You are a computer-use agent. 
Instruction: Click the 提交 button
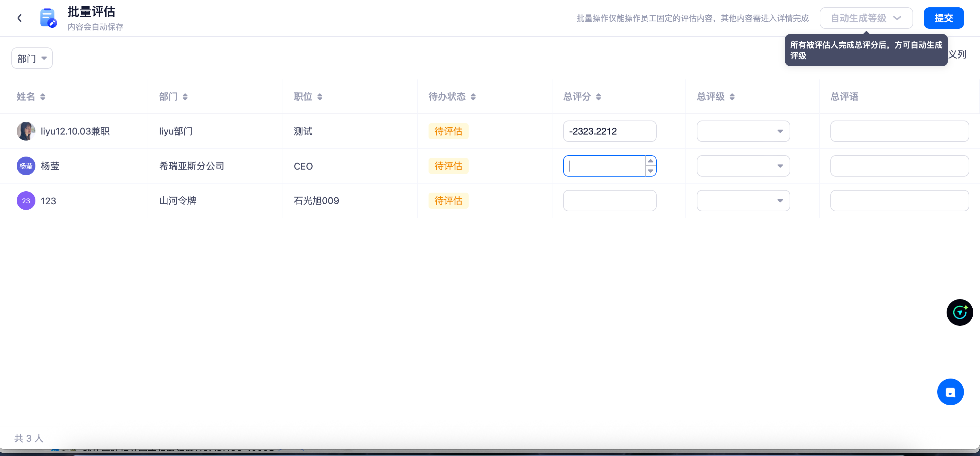943,18
